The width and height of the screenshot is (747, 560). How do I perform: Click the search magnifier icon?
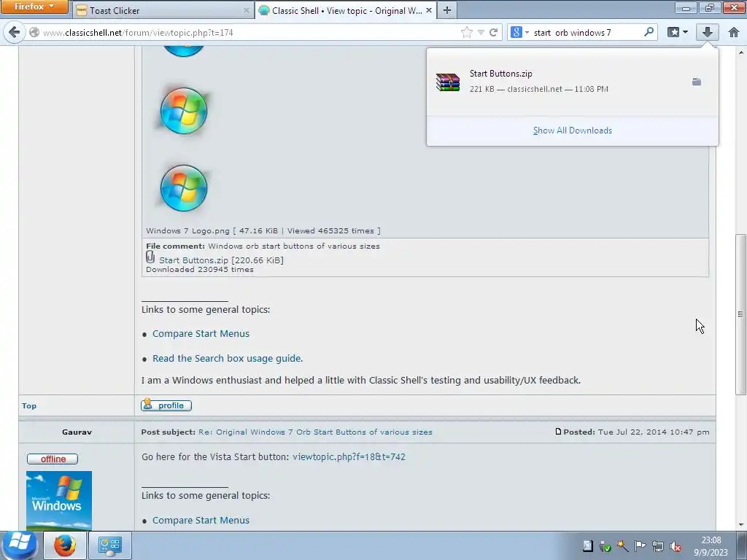coord(649,32)
